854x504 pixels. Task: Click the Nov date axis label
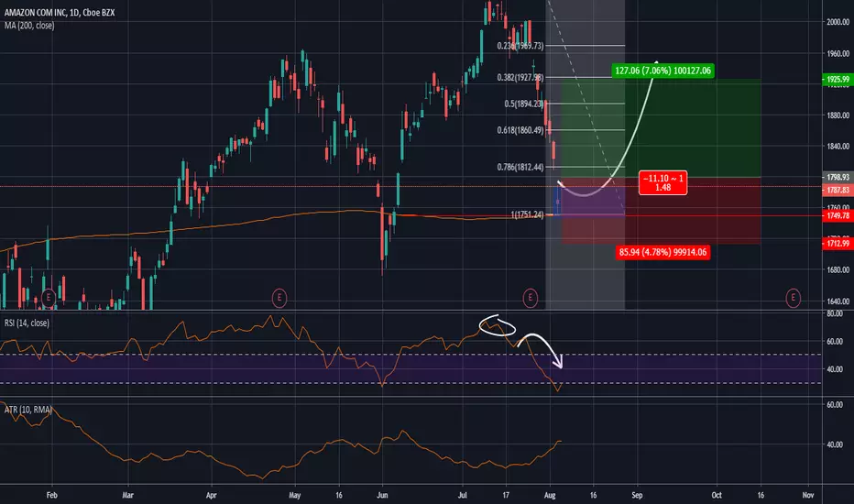(x=808, y=495)
